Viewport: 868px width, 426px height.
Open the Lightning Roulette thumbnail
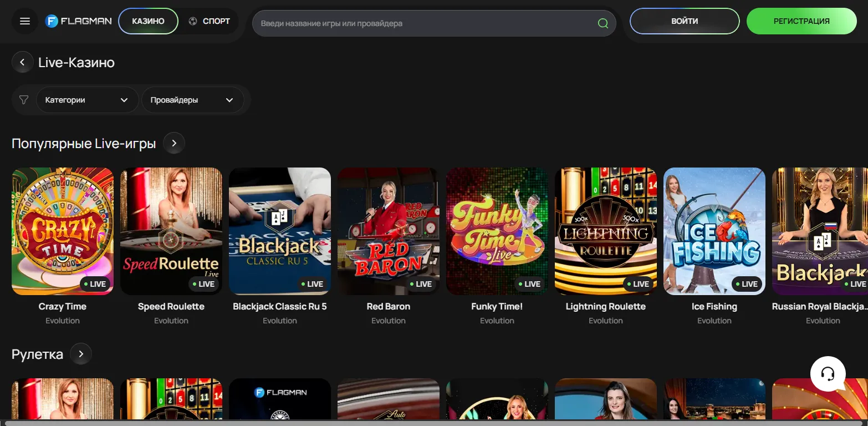pos(606,231)
